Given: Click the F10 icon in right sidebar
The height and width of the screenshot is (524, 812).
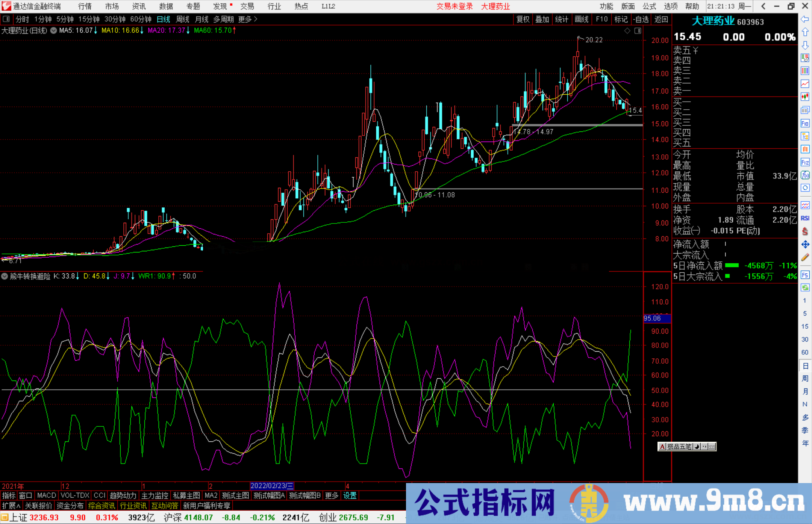Looking at the screenshot, I should (x=805, y=123).
